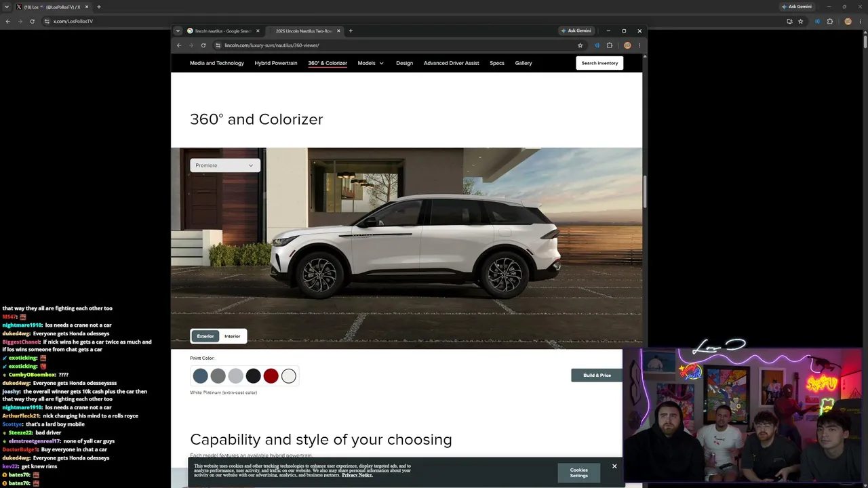The image size is (868, 488).
Task: Open Advanced Driver Assist nav item
Action: click(x=452, y=63)
